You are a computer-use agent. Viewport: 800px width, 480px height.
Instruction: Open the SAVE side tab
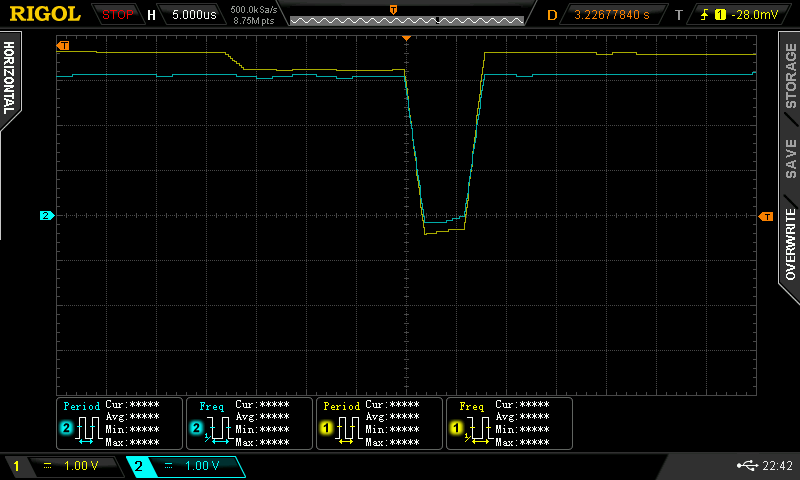(790, 159)
